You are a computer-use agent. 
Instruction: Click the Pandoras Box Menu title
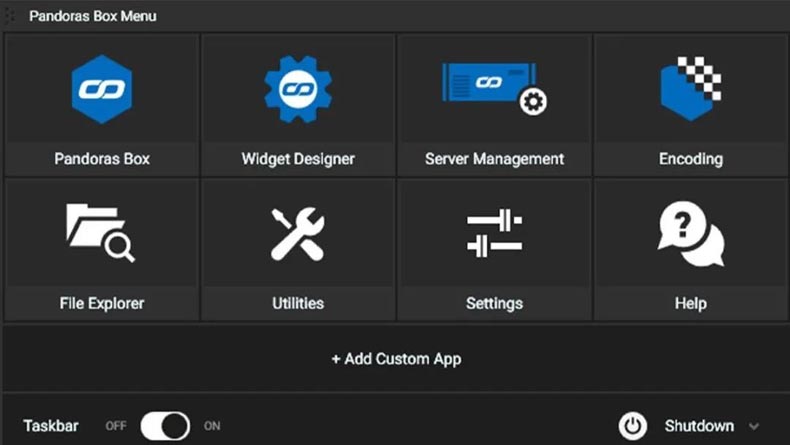coord(93,16)
